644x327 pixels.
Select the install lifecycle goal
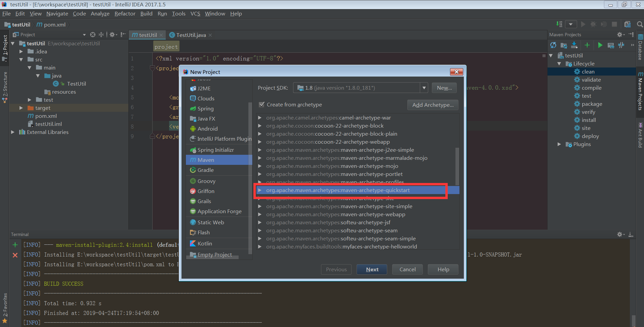(589, 120)
